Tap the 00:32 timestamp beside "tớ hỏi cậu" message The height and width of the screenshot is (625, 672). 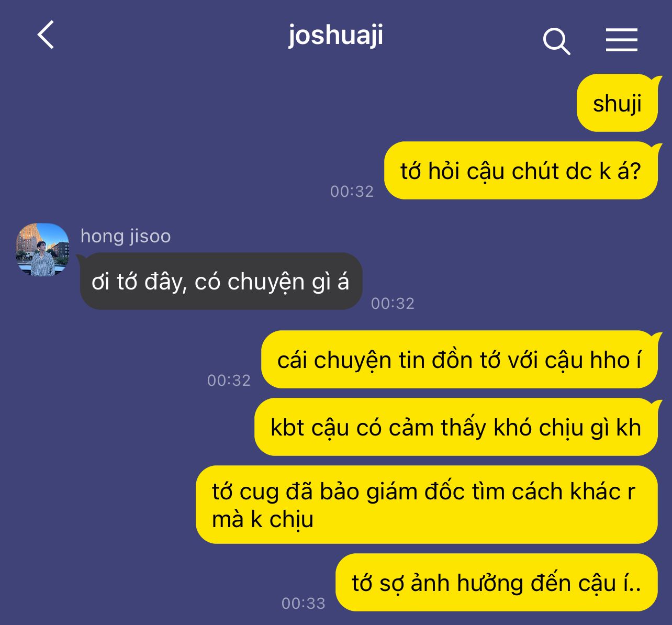click(x=352, y=192)
